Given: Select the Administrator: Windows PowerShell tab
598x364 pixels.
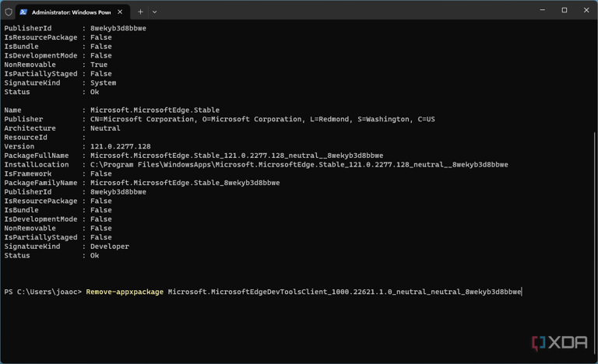Looking at the screenshot, I should tap(72, 12).
